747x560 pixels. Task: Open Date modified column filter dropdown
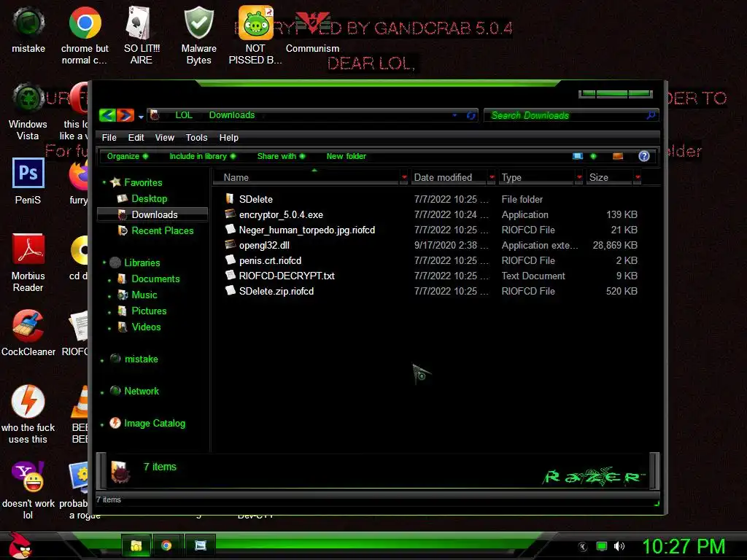click(x=492, y=178)
